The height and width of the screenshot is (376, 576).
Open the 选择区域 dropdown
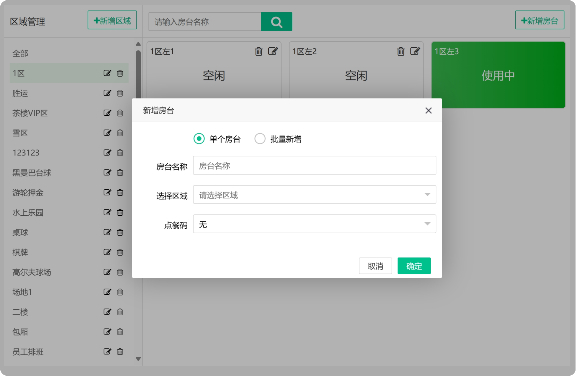tap(314, 195)
